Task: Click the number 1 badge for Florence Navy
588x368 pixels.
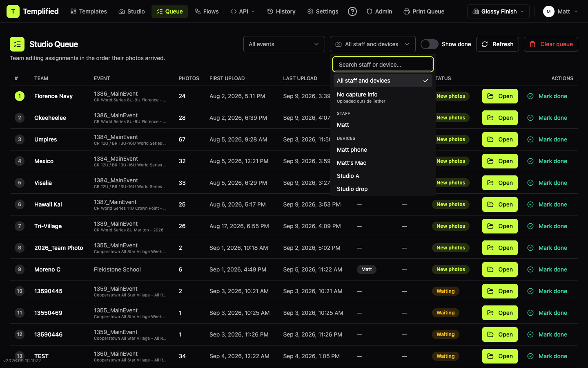Action: (x=20, y=96)
